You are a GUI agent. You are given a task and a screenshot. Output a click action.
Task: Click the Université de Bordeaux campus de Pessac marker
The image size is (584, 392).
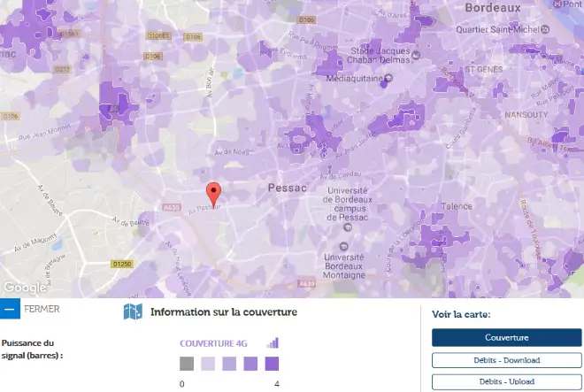pos(347,227)
